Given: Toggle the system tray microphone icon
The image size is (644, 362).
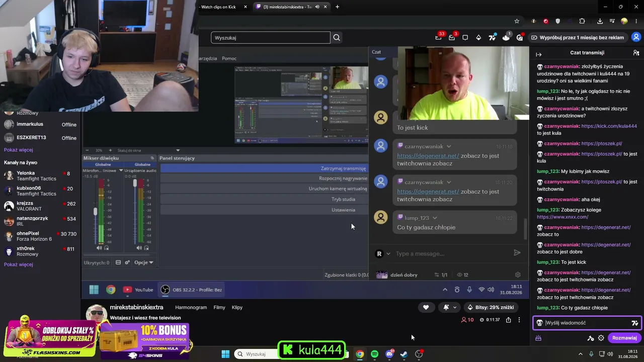Looking at the screenshot, I should [591, 354].
